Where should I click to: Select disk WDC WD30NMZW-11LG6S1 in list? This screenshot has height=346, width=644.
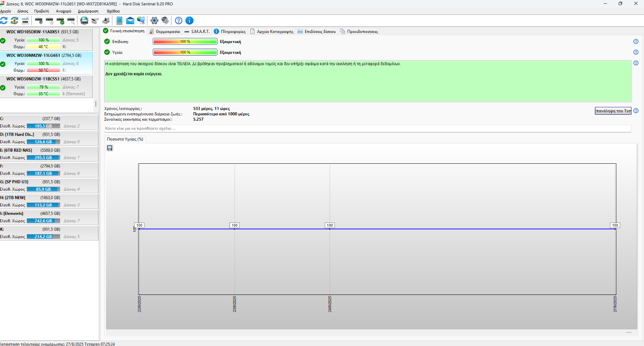[46, 63]
